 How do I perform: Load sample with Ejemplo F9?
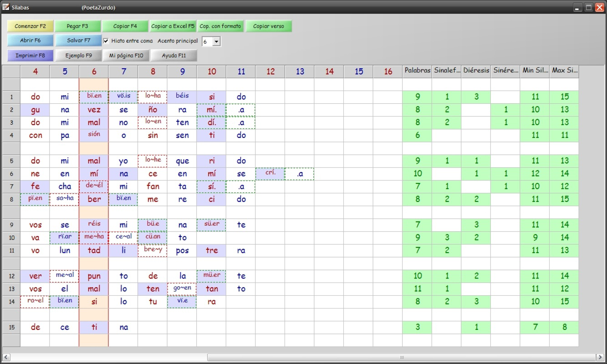pos(78,56)
